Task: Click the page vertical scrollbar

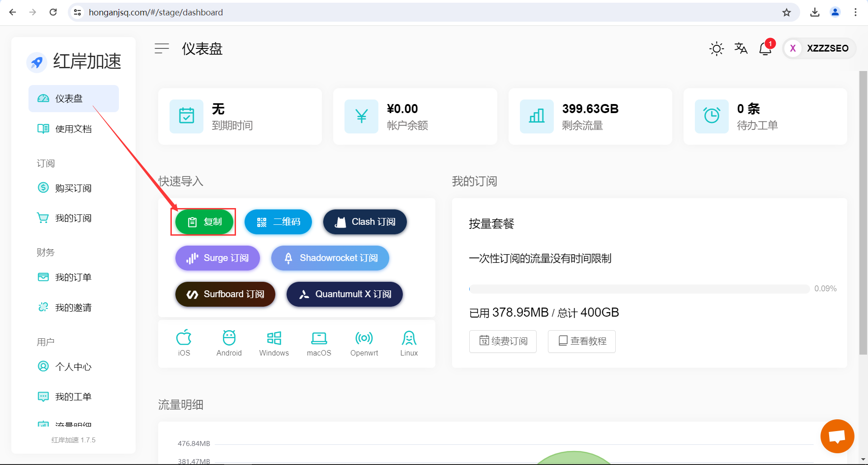Action: (x=863, y=213)
